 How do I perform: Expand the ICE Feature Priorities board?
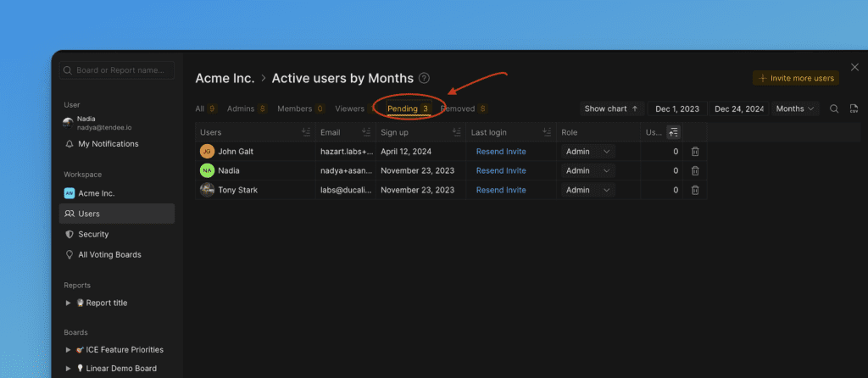[69, 349]
